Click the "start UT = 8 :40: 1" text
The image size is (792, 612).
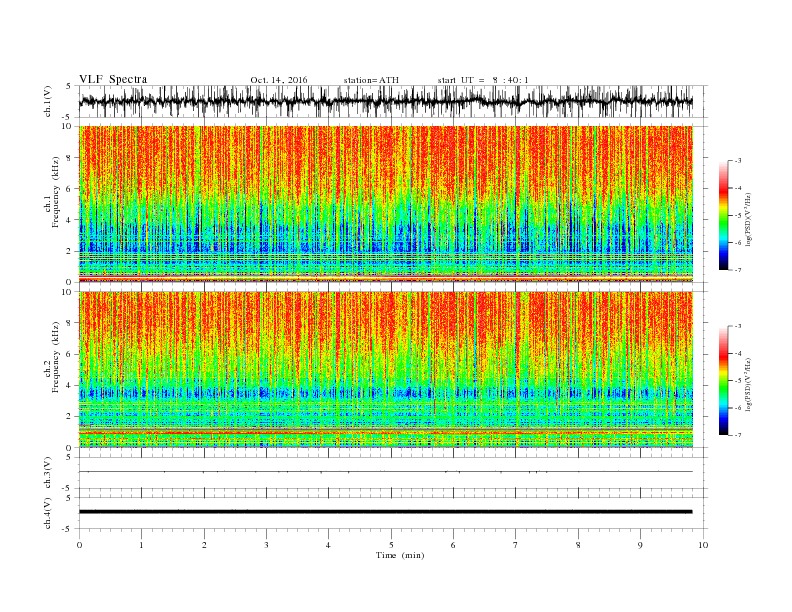coord(483,80)
